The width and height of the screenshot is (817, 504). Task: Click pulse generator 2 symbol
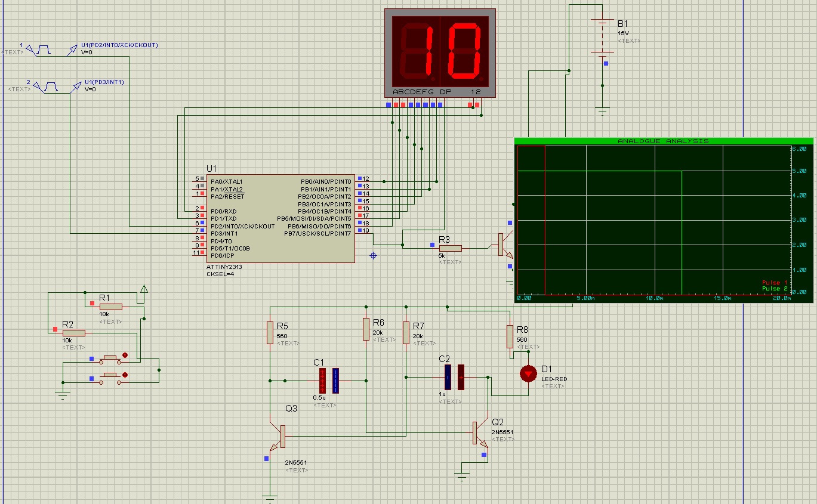coord(48,86)
